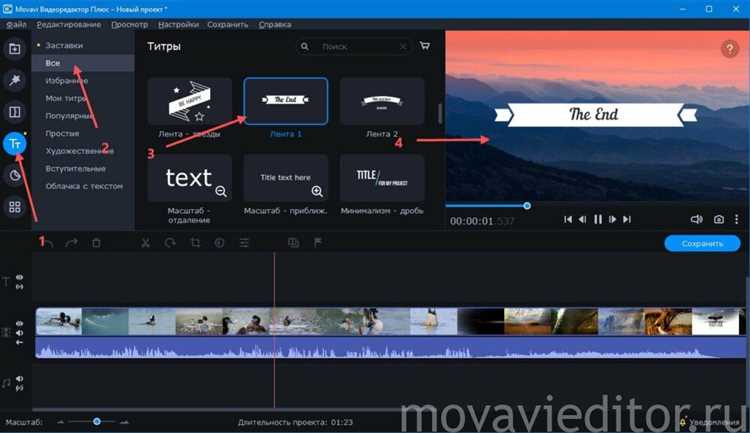Jump to next clip in preview
The image size is (750, 433).
pyautogui.click(x=627, y=219)
